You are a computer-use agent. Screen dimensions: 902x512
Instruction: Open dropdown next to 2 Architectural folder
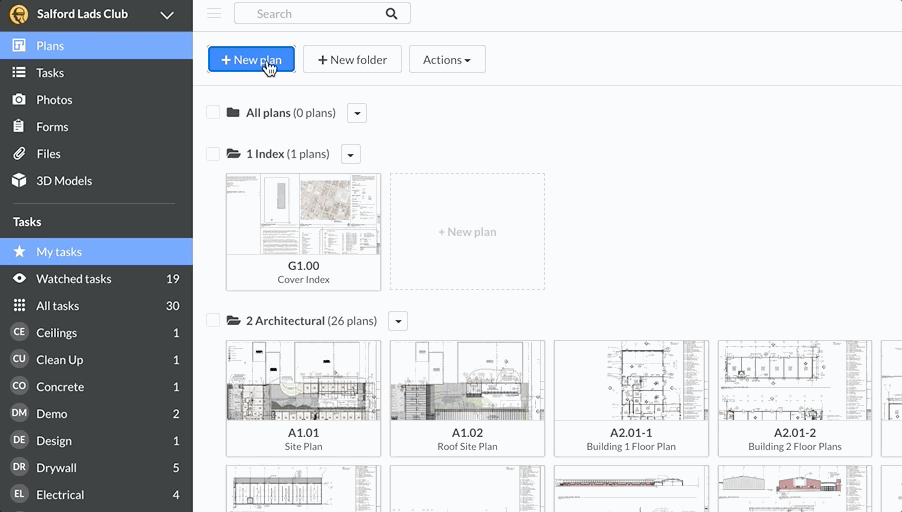[398, 321]
